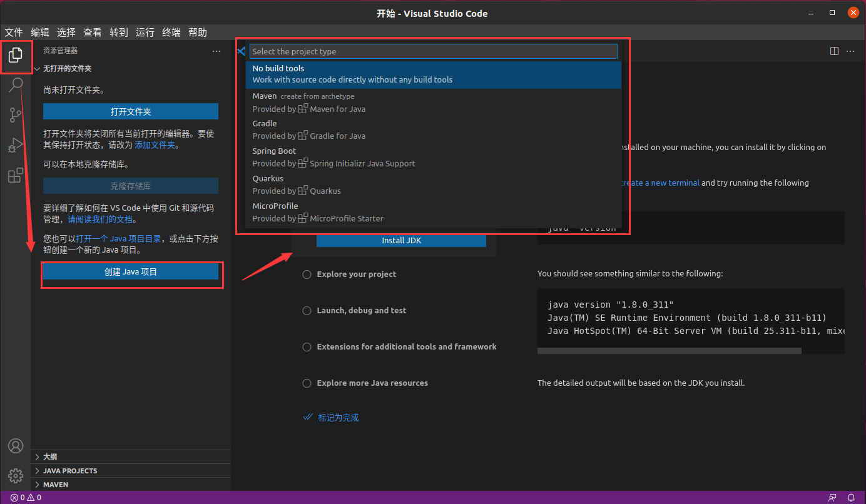Click the 标记为完成 link
Image resolution: width=866 pixels, height=504 pixels.
coord(339,418)
